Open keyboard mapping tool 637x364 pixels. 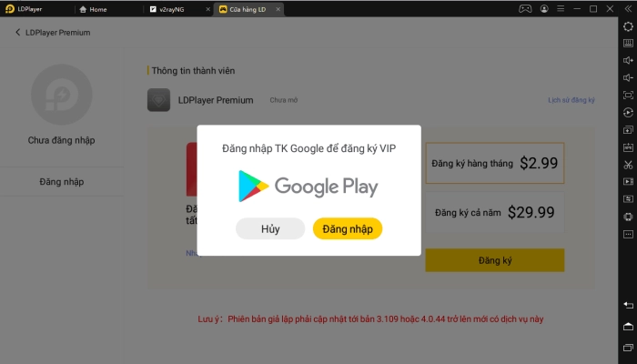(x=628, y=43)
